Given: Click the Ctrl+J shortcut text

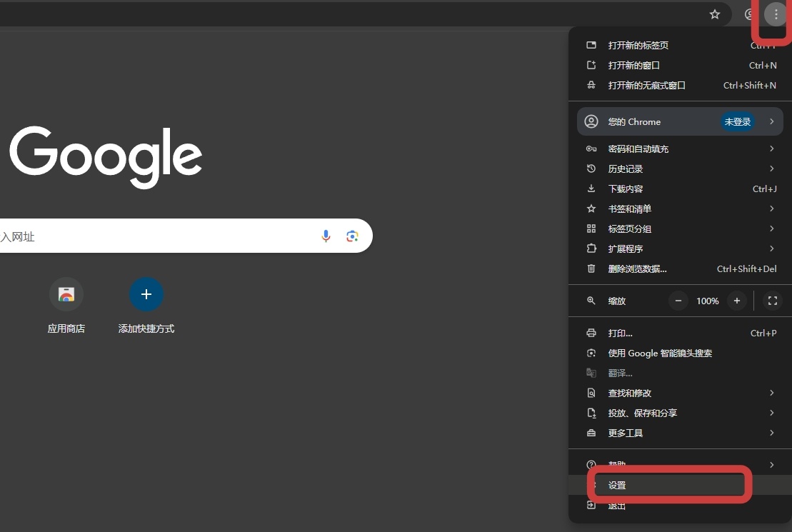Looking at the screenshot, I should pos(764,189).
